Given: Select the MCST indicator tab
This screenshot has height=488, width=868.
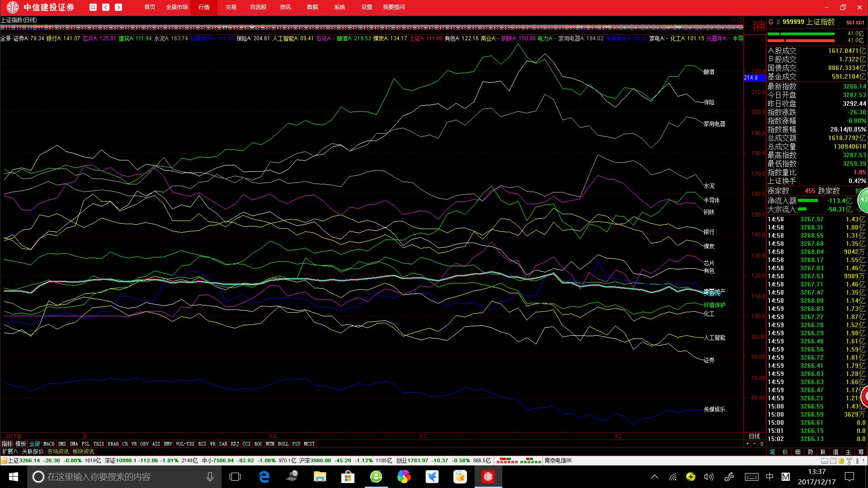Looking at the screenshot, I should click(309, 444).
